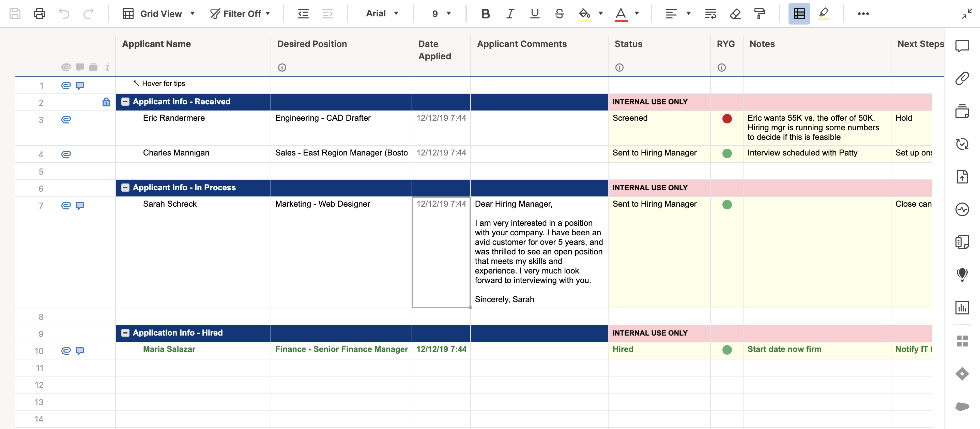Toggle conditional formatting grid button
This screenshot has width=980, height=429.
coord(799,14)
